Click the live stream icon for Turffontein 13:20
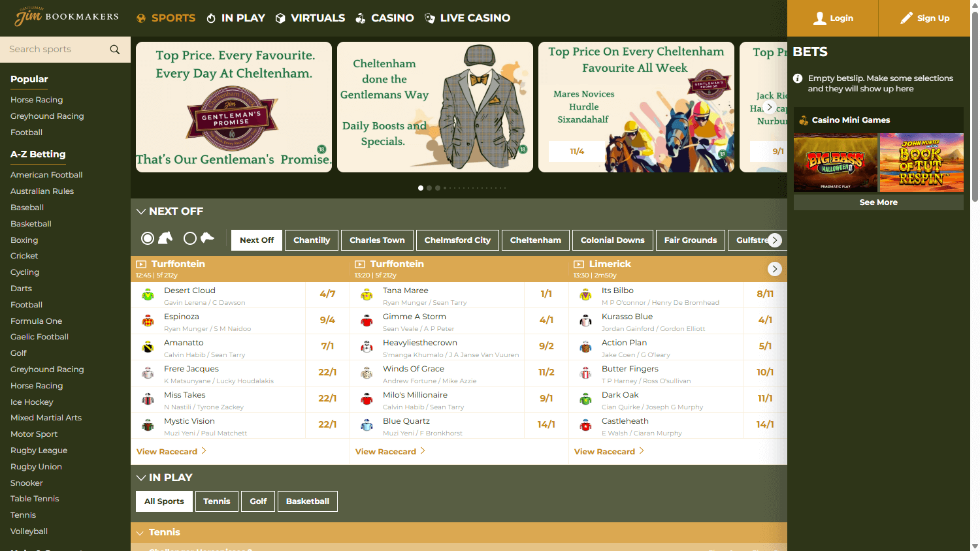The width and height of the screenshot is (980, 551). tap(360, 264)
